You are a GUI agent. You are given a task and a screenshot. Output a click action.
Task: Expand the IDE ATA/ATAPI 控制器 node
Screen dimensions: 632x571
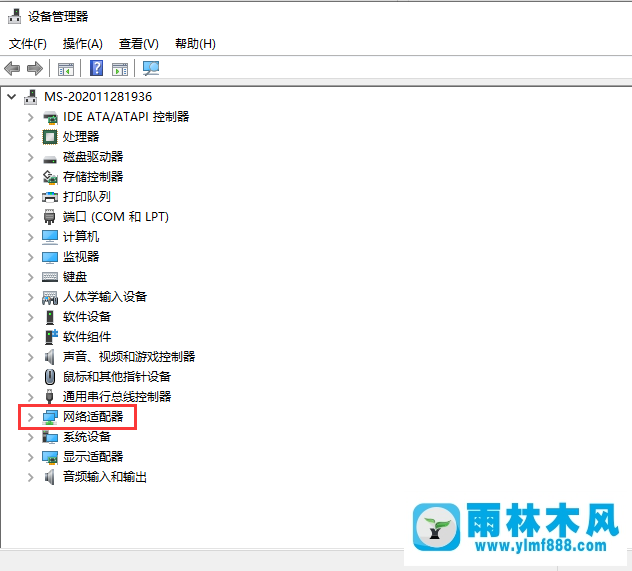point(31,117)
